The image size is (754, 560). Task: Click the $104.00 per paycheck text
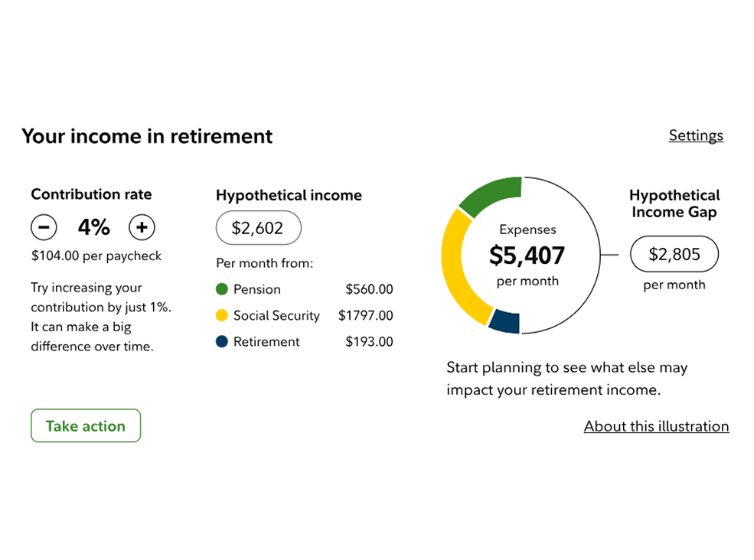(96, 256)
